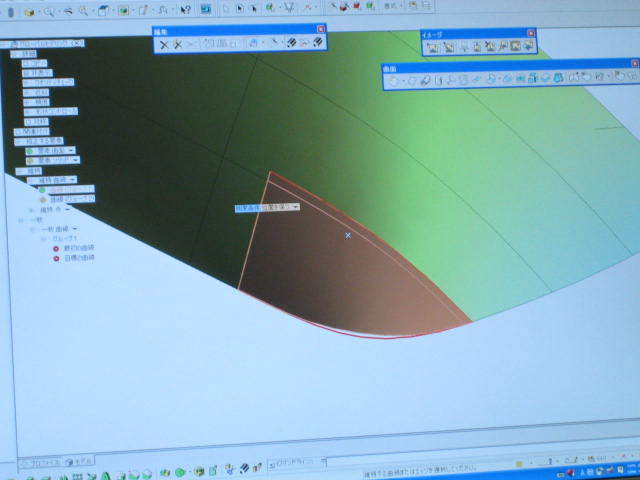Image resolution: width=640 pixels, height=480 pixels.
Task: Open the second 要素 row dropdown arrow
Action: (76, 160)
